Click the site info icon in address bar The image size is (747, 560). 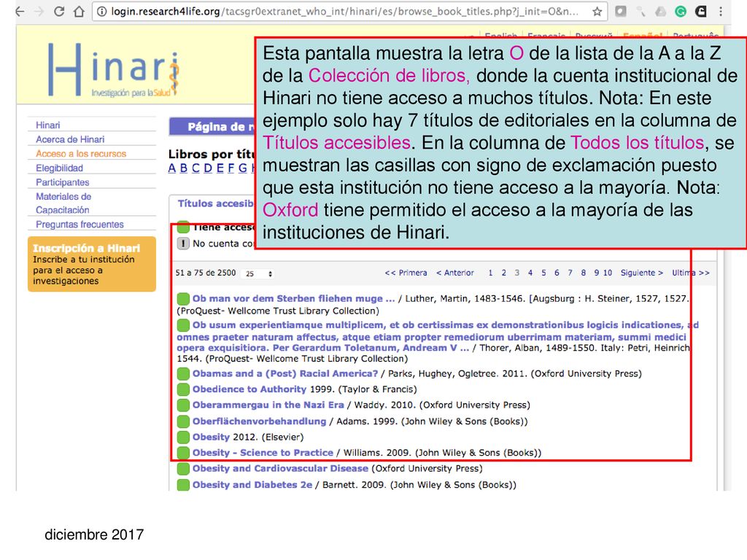102,12
